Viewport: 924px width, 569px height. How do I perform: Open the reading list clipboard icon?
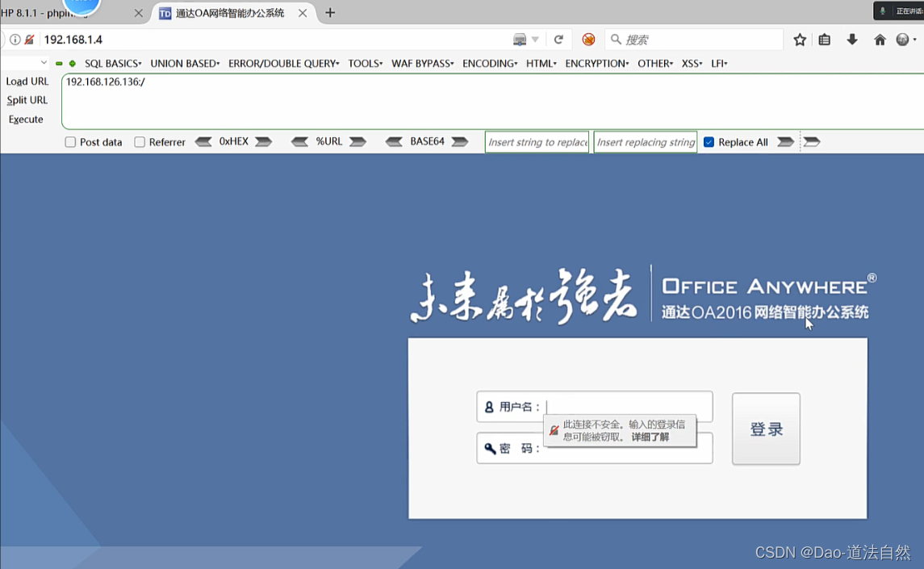[x=825, y=39]
